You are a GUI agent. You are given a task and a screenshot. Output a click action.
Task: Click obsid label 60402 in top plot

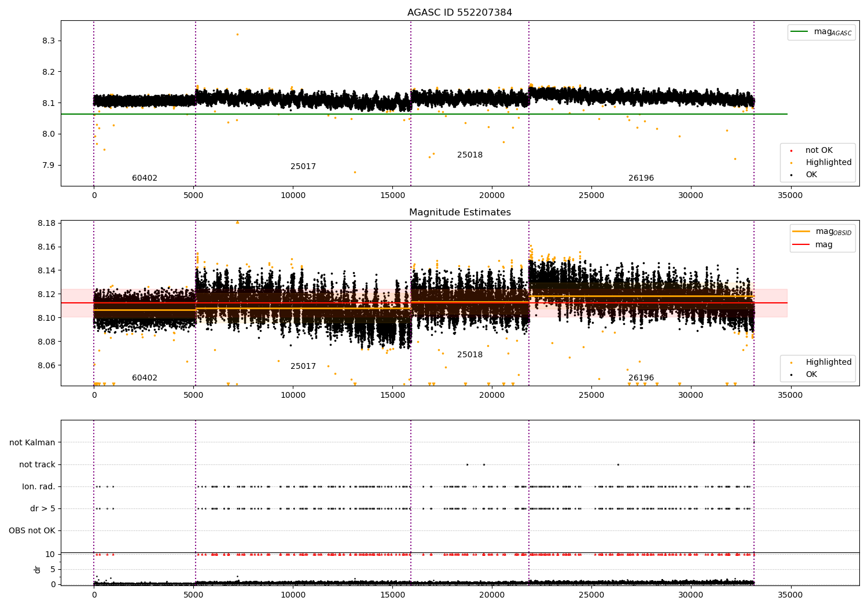click(145, 178)
